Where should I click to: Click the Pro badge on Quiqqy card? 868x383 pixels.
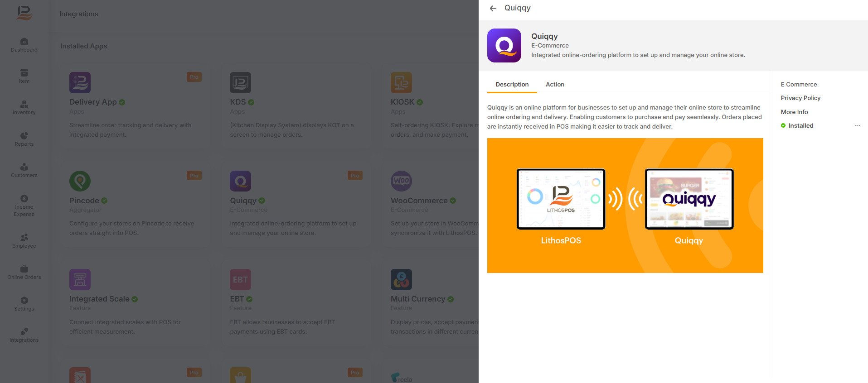355,176
